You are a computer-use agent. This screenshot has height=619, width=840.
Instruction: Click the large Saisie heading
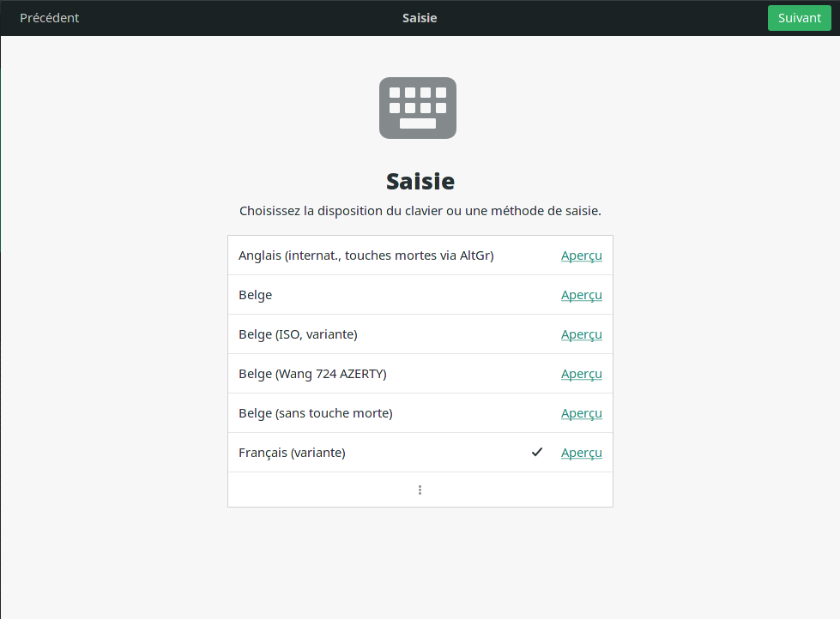(420, 182)
